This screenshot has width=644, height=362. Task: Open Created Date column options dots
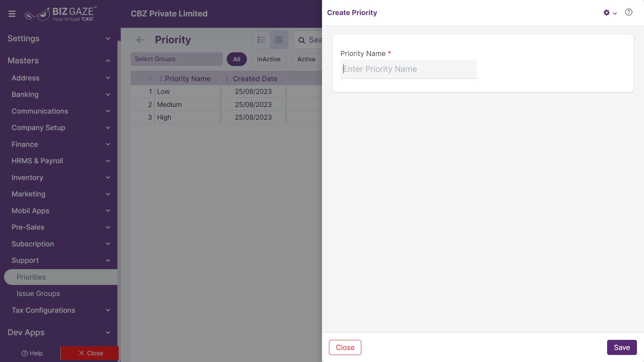(227, 78)
